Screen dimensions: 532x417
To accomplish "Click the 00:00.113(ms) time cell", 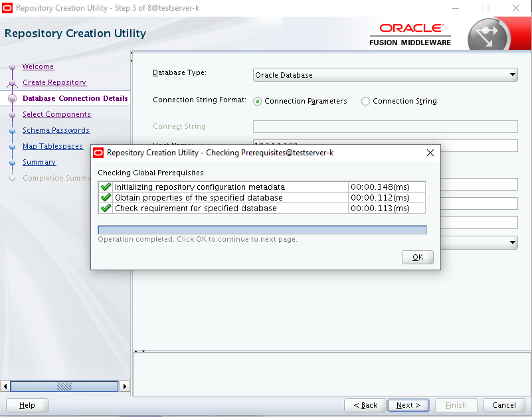I will (387, 208).
